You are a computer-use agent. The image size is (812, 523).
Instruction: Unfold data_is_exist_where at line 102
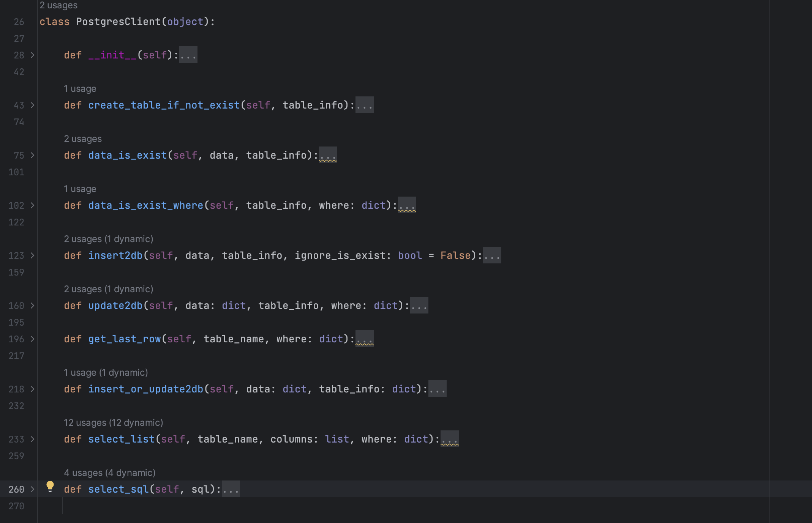[32, 205]
